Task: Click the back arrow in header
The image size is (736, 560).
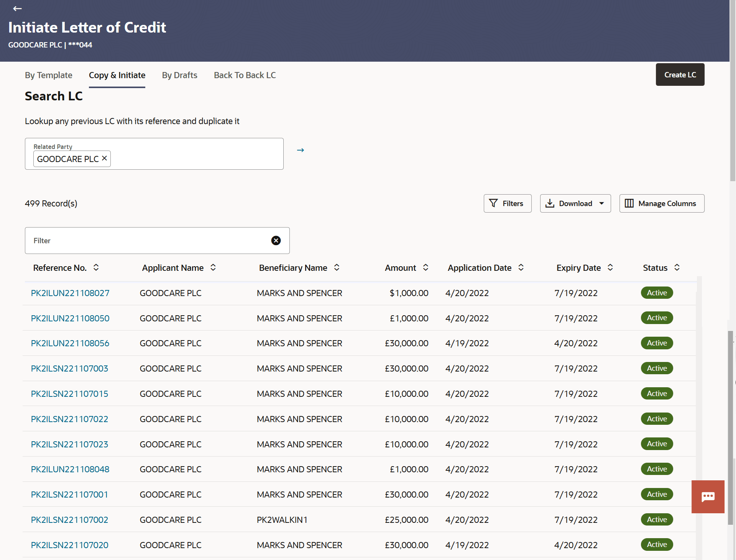Action: pos(17,8)
